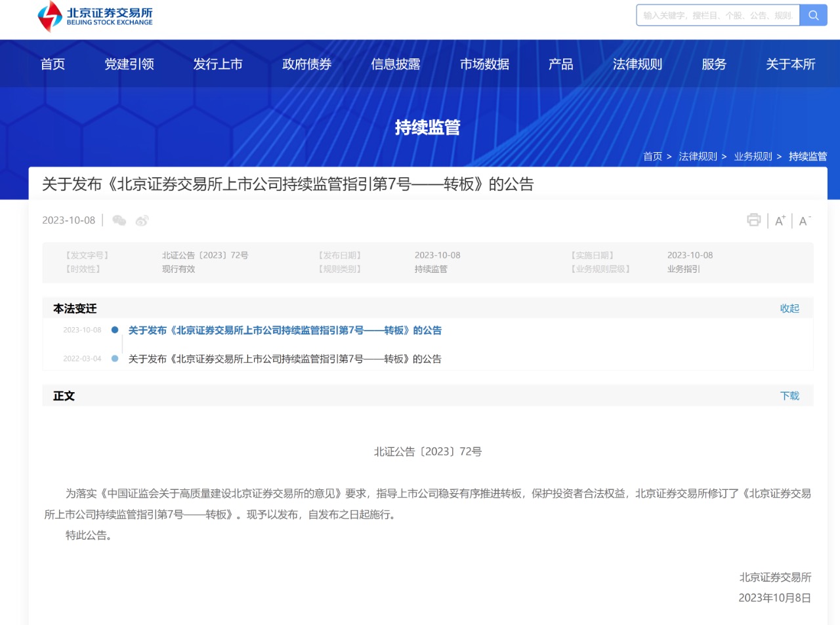Viewport: 840px width, 625px height.
Task: Decrease font size with A- icon
Action: [805, 221]
